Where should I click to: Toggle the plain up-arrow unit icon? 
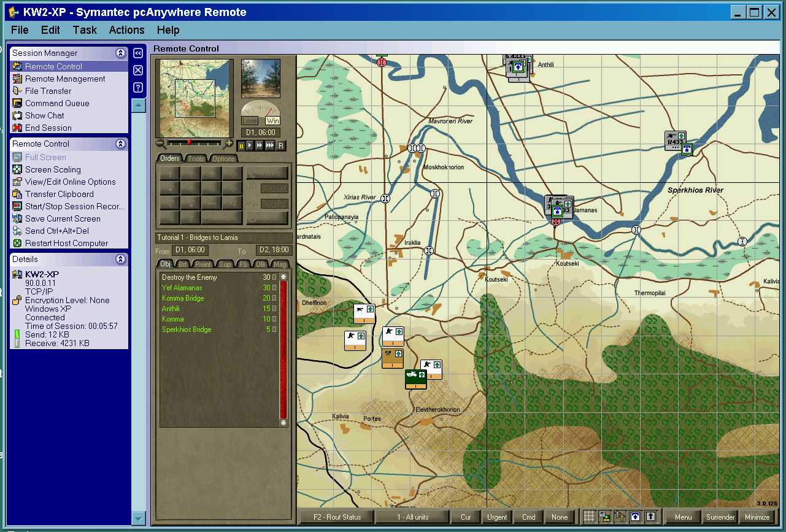650,517
